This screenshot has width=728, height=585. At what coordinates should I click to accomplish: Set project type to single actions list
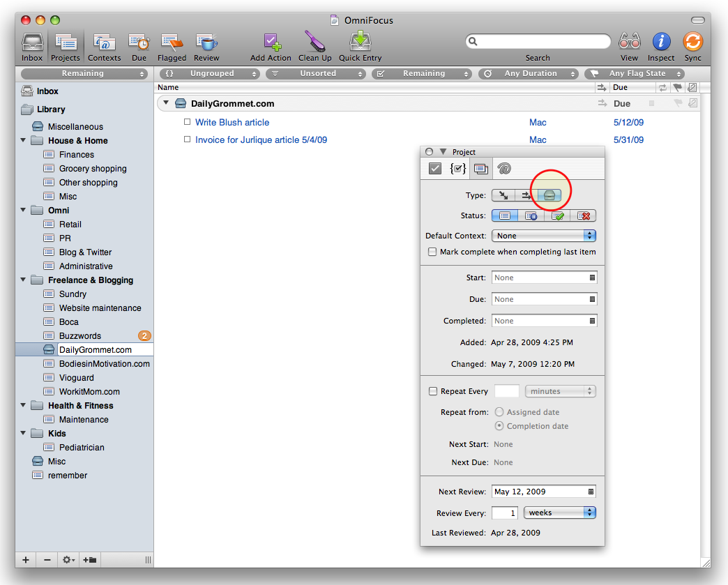pyautogui.click(x=549, y=195)
